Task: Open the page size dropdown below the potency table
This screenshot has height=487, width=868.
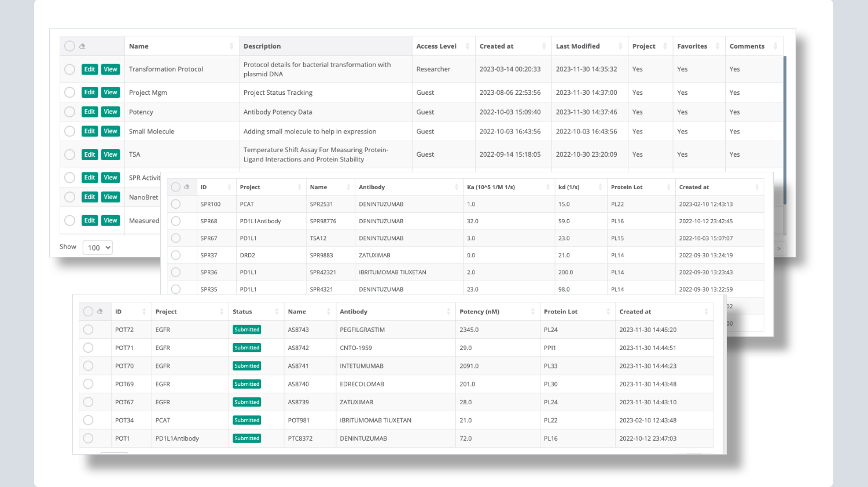Action: point(113,455)
